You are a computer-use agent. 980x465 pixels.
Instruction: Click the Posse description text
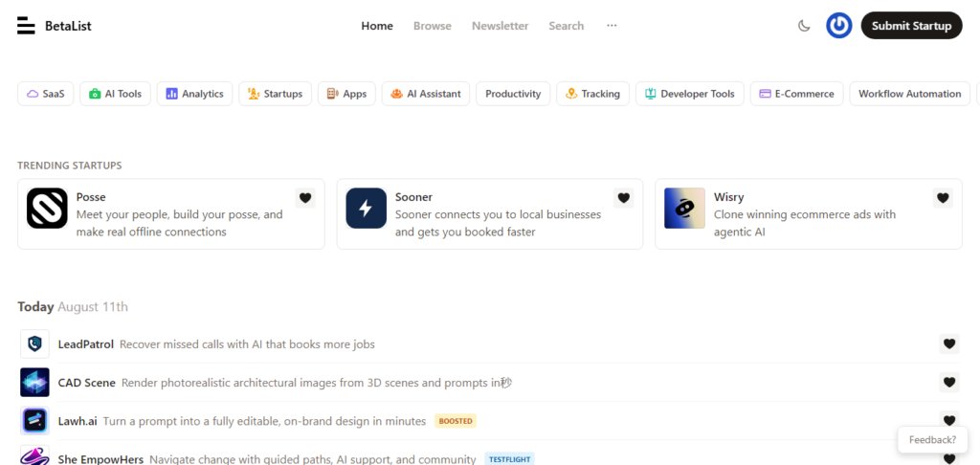(x=179, y=223)
